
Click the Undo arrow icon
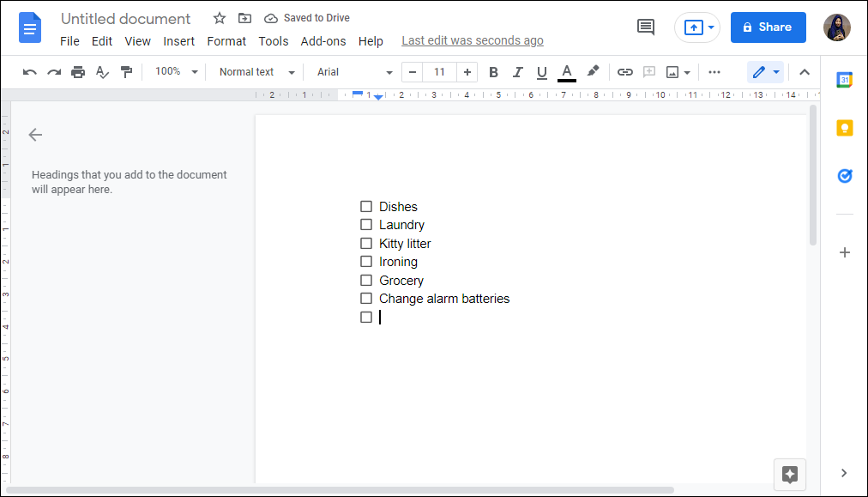30,72
